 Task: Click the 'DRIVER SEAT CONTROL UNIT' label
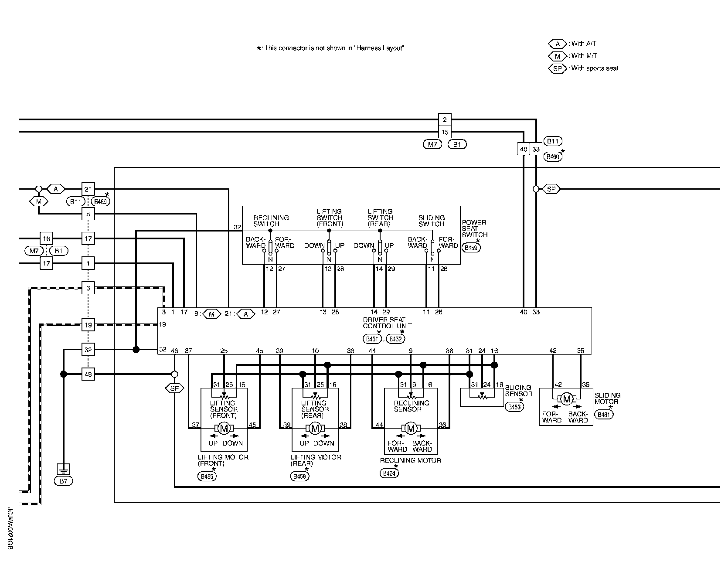point(387,323)
